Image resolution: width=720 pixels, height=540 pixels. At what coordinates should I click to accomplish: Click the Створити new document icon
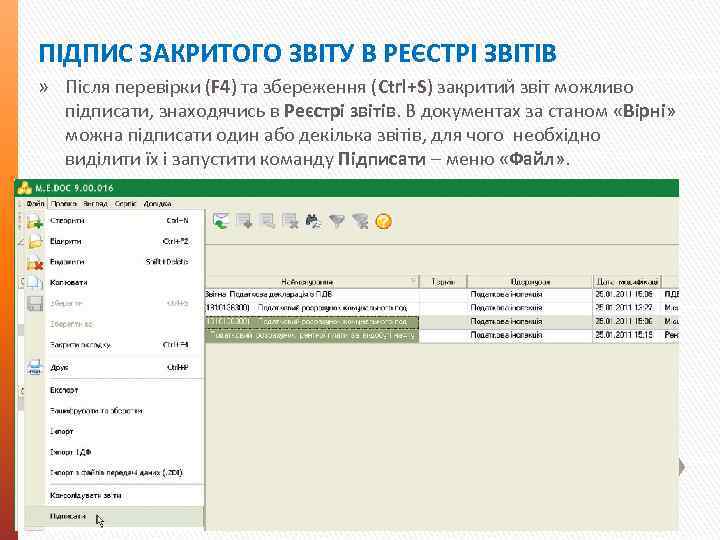pyautogui.click(x=35, y=222)
